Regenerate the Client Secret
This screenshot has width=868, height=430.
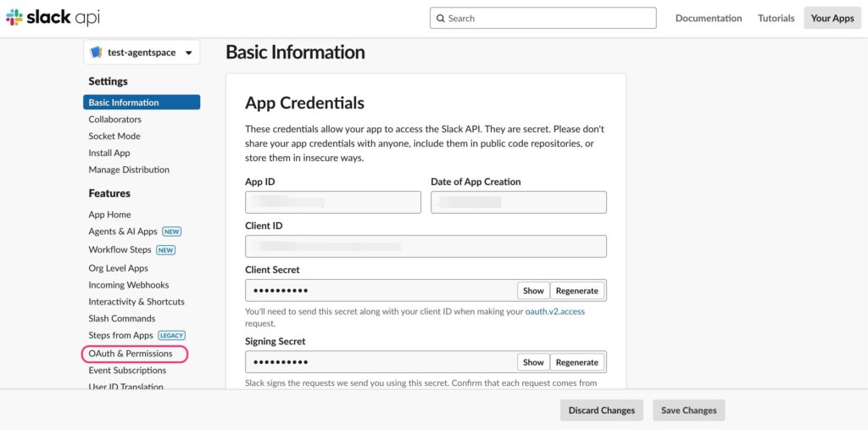[577, 290]
